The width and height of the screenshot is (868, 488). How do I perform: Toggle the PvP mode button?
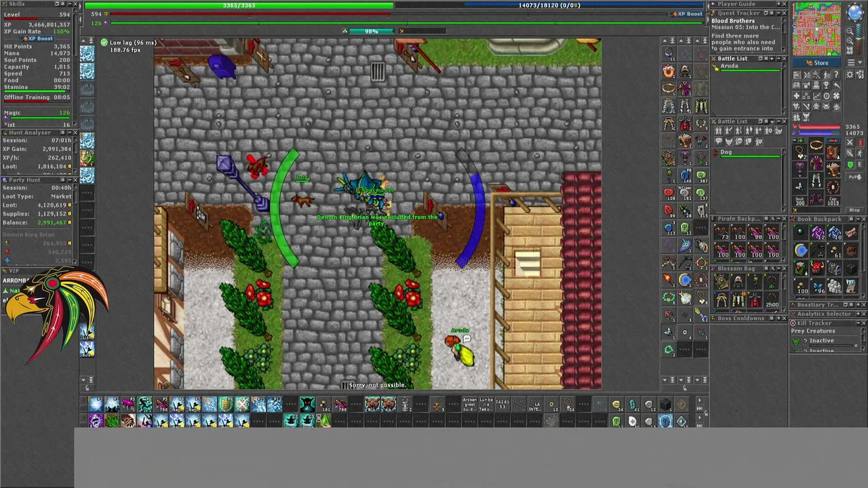pyautogui.click(x=854, y=177)
